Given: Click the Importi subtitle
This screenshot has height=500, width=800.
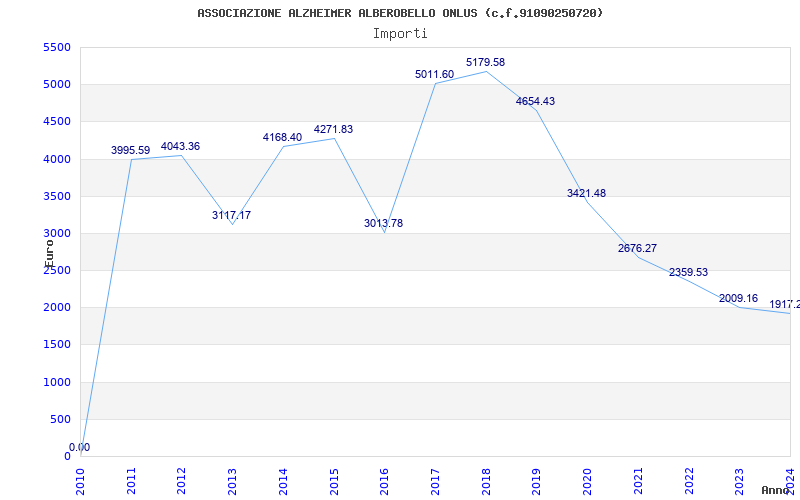Looking at the screenshot, I should [400, 34].
